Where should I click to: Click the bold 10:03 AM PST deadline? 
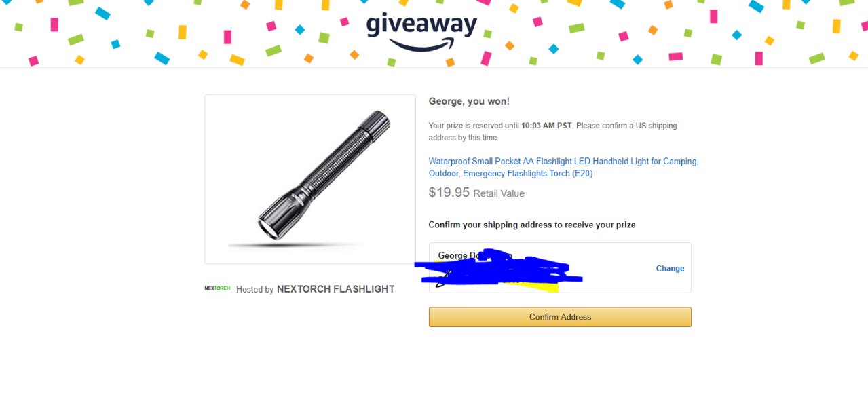(x=546, y=126)
